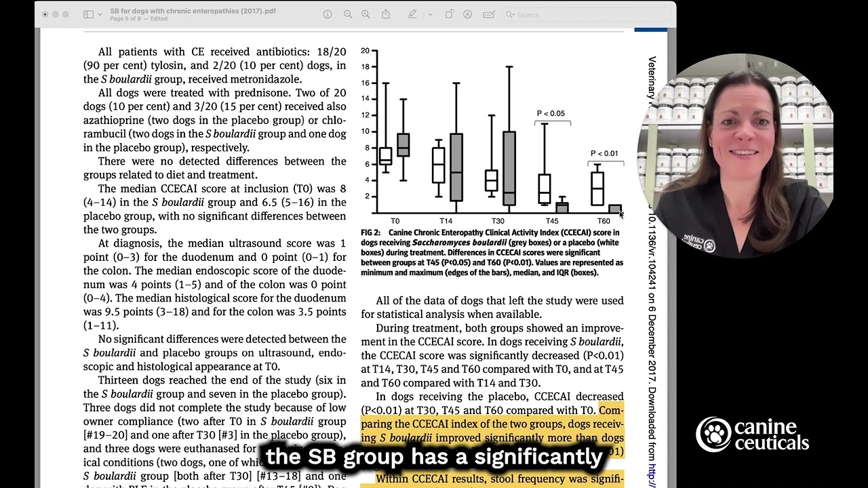Click the T60 axis label in the chart
This screenshot has height=488, width=868.
click(x=604, y=221)
